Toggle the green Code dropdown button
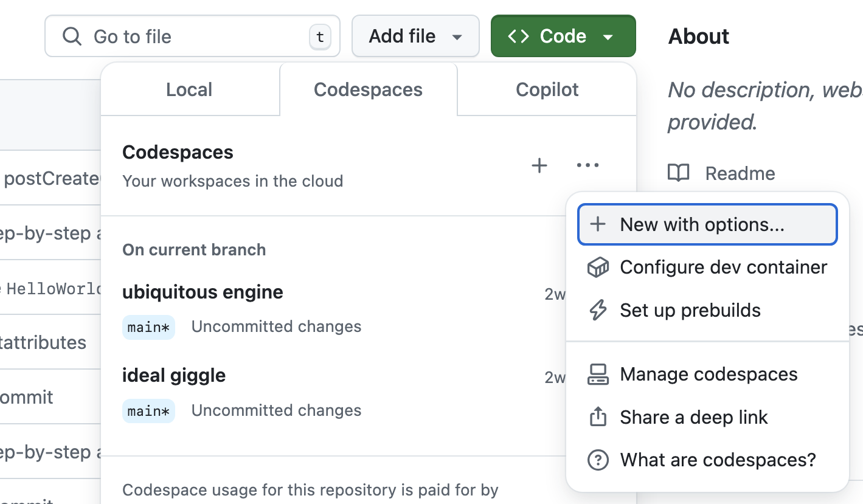Viewport: 863px width, 504px height. [563, 36]
